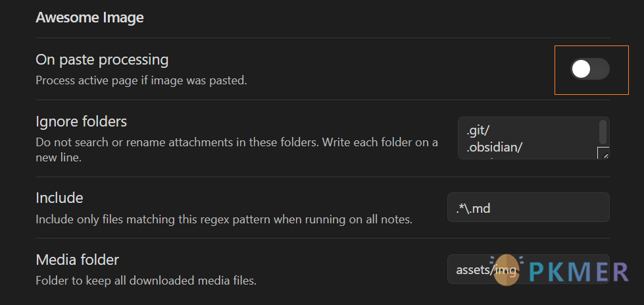Viewport: 644px width, 305px height.
Task: Click the Ignore folders setting title
Action: (x=82, y=122)
